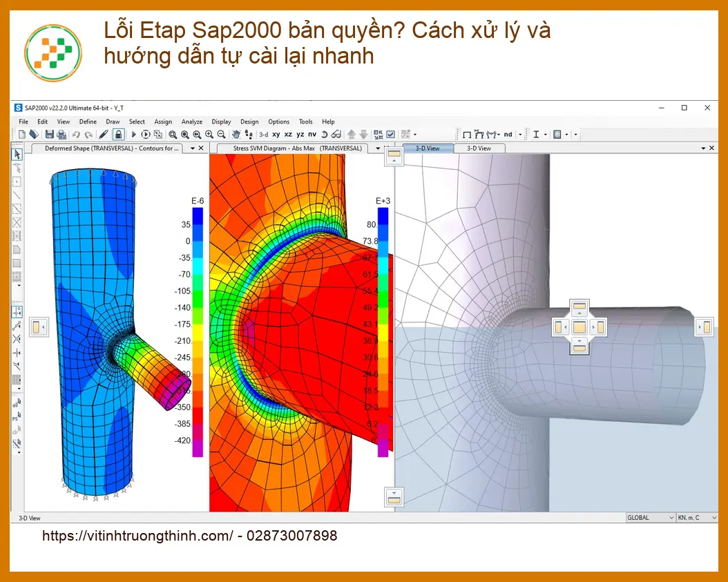The image size is (728, 582).
Task: Click the Select All 'all' icon
Action: [x=17, y=402]
